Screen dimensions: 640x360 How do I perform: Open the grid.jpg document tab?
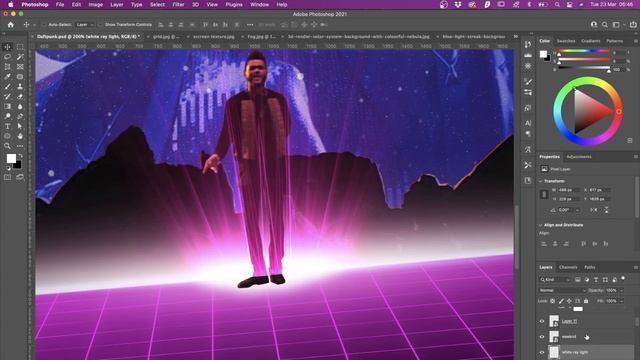point(166,37)
